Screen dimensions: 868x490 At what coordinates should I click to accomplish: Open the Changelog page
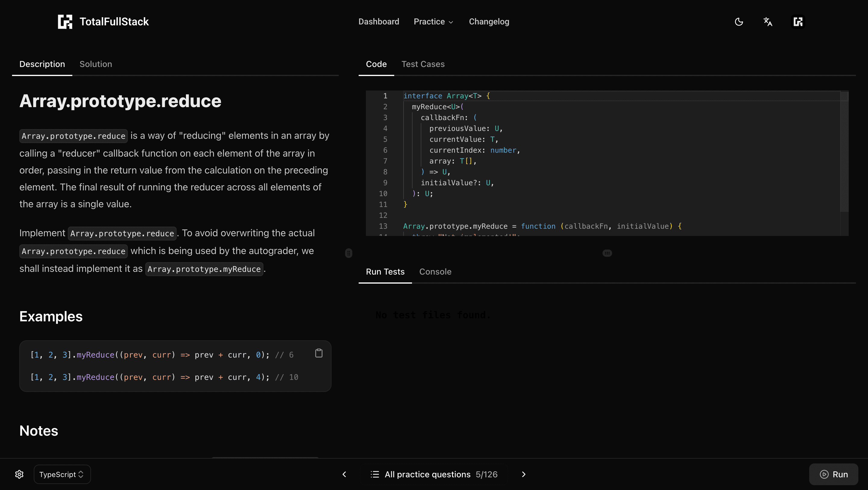(489, 22)
